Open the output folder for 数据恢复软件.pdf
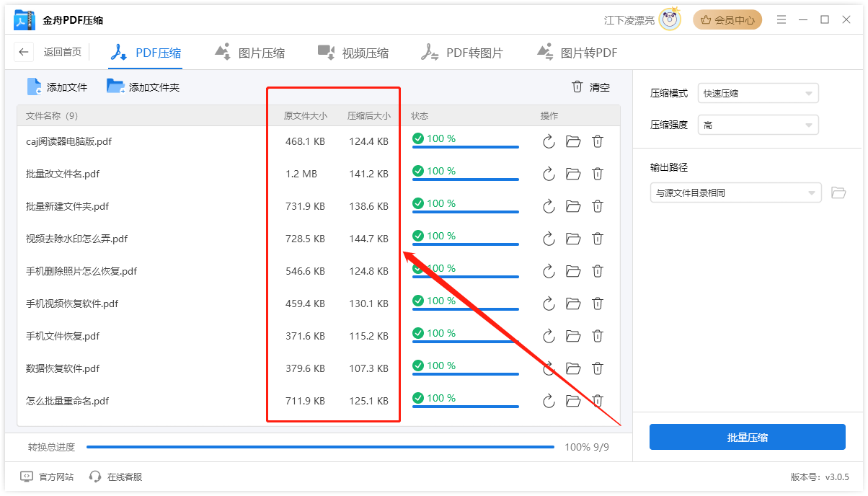 tap(573, 369)
